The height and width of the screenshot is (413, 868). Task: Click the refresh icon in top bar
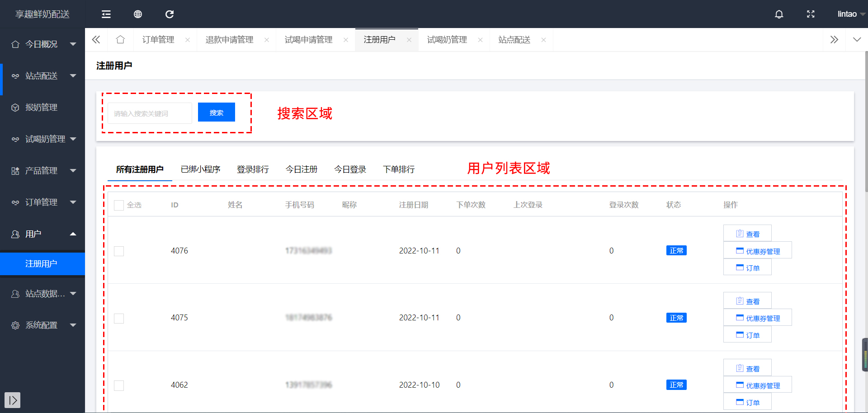(x=170, y=14)
